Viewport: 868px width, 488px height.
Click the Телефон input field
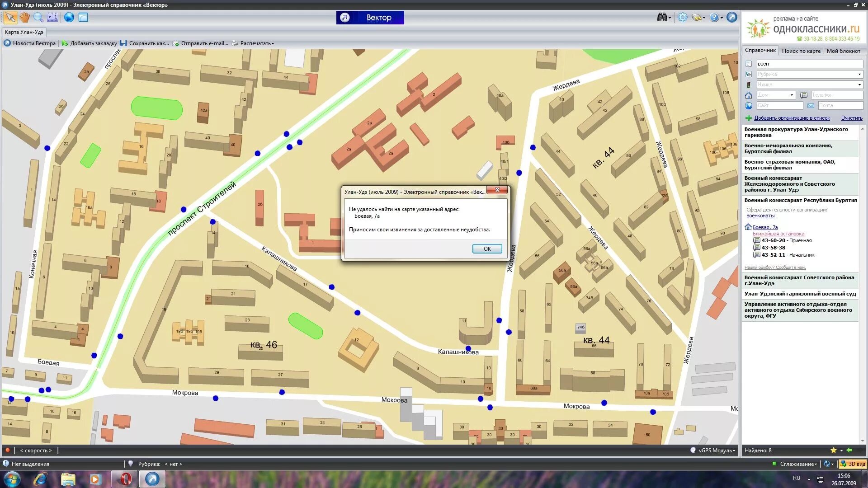tap(836, 95)
